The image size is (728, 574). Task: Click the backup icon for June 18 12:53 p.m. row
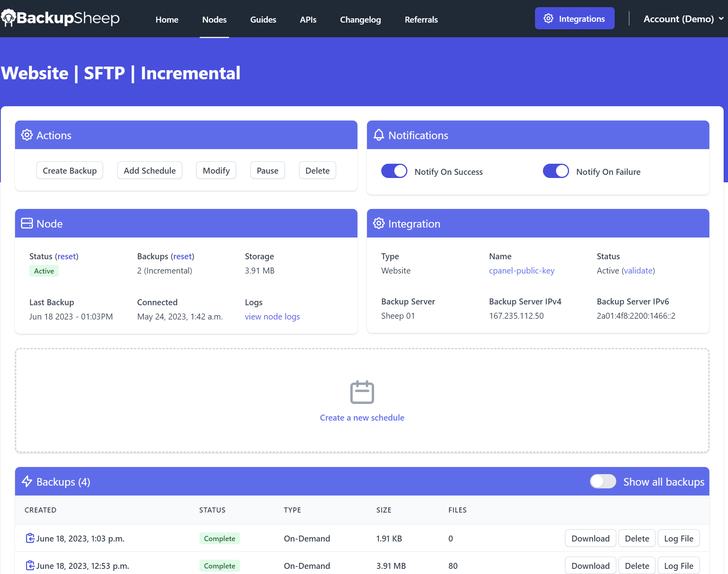(30, 565)
